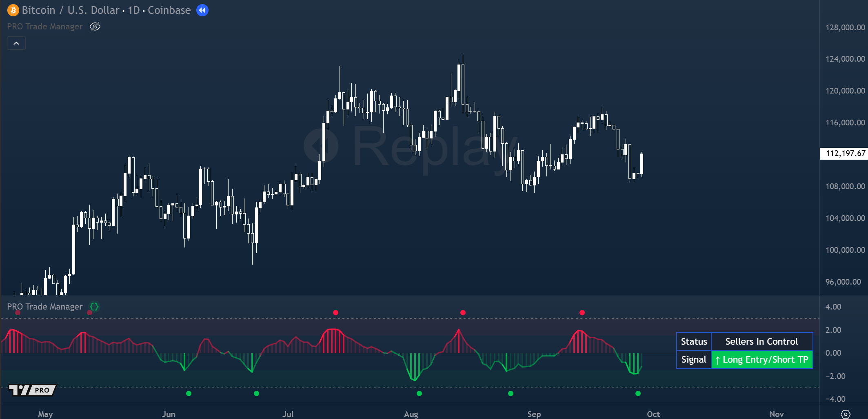The height and width of the screenshot is (419, 868).
Task: Click the Nov label on time axis
Action: (x=777, y=414)
